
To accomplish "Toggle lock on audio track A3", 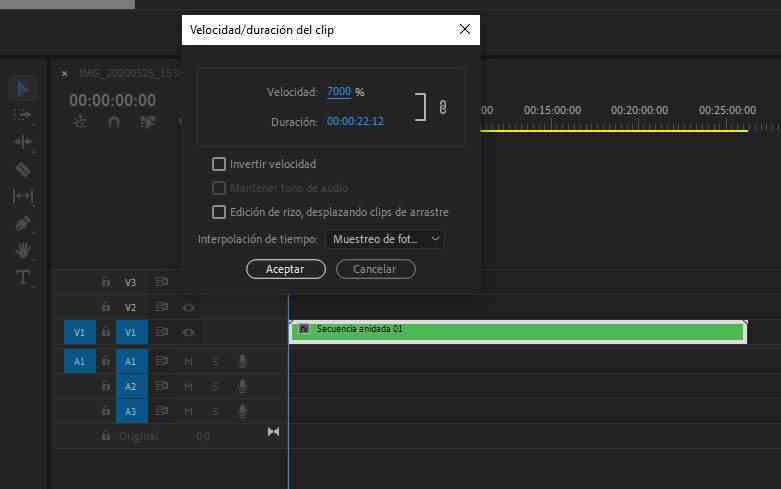I will coord(106,411).
